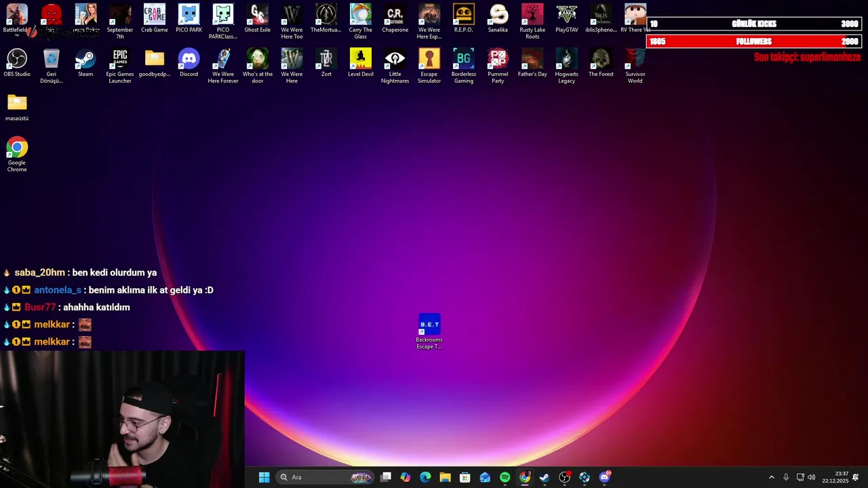Launch Rusty Lake Roots

point(532,21)
